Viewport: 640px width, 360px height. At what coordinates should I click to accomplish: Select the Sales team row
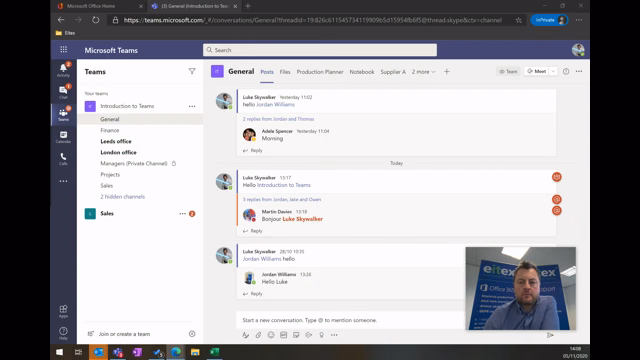click(140, 213)
